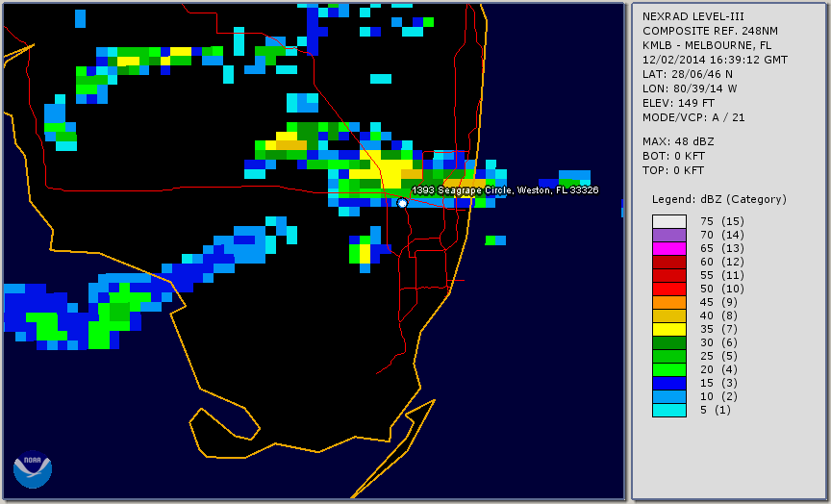Image resolution: width=831 pixels, height=504 pixels.
Task: Select the 60 dBZ dark red swatch
Action: tap(668, 262)
